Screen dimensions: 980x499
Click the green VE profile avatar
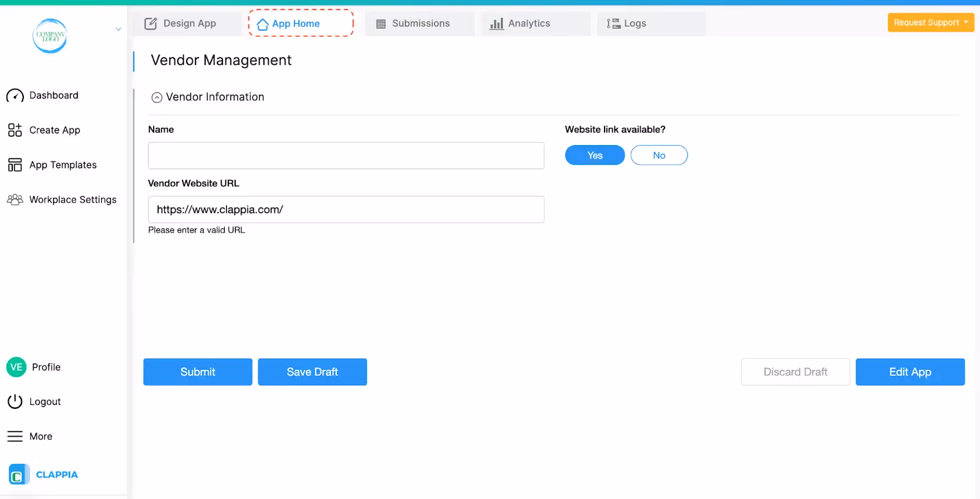click(17, 367)
